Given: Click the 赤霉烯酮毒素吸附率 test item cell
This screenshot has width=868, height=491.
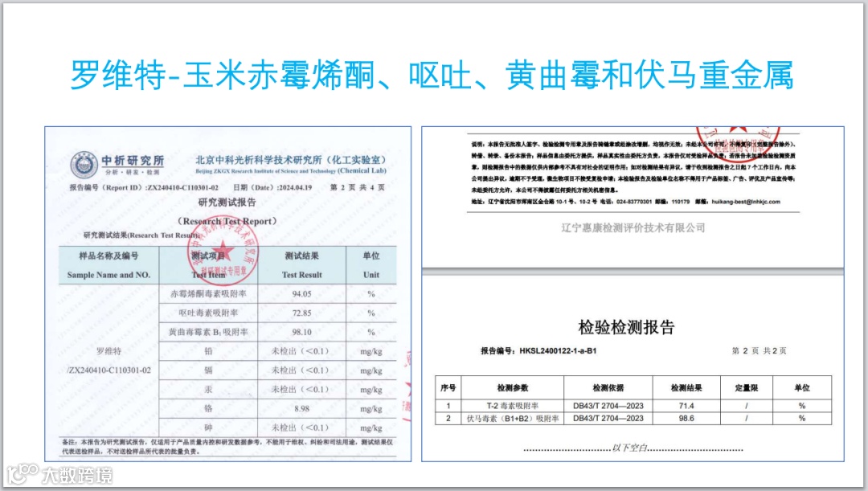Looking at the screenshot, I should coord(208,294).
